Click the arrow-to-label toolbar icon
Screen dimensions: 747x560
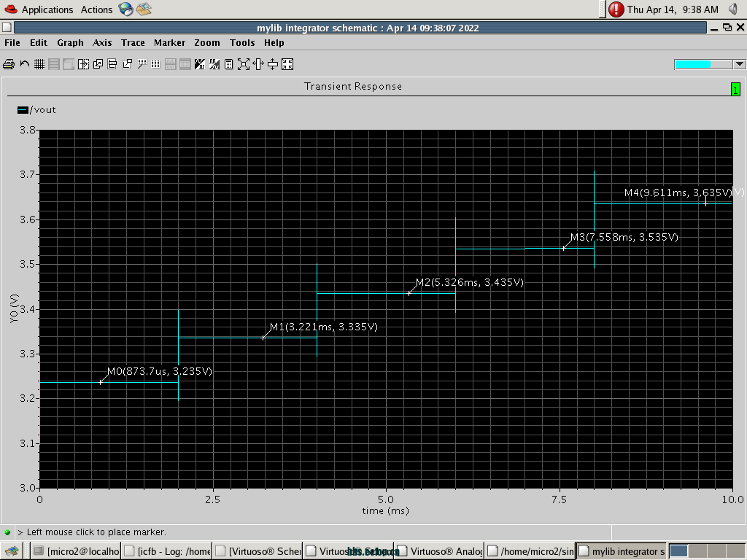[127, 64]
